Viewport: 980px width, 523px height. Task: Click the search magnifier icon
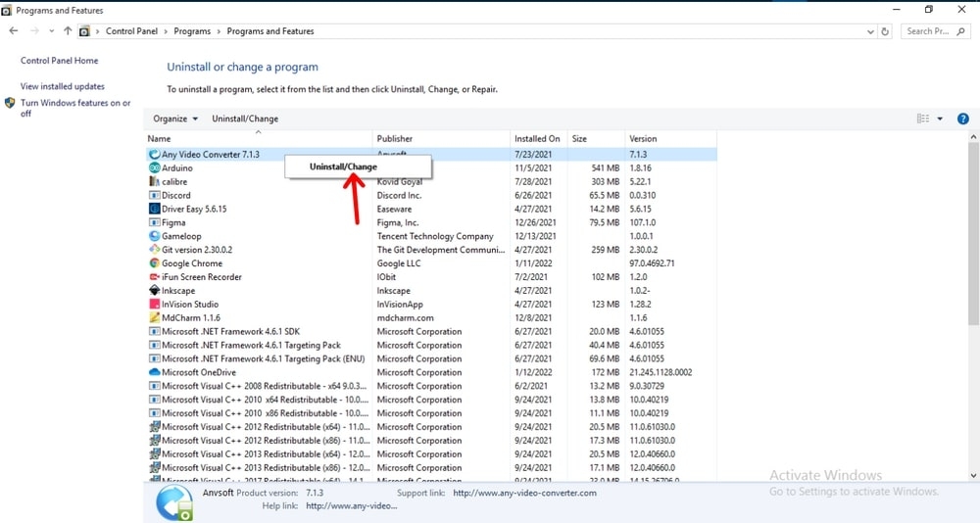pyautogui.click(x=960, y=31)
